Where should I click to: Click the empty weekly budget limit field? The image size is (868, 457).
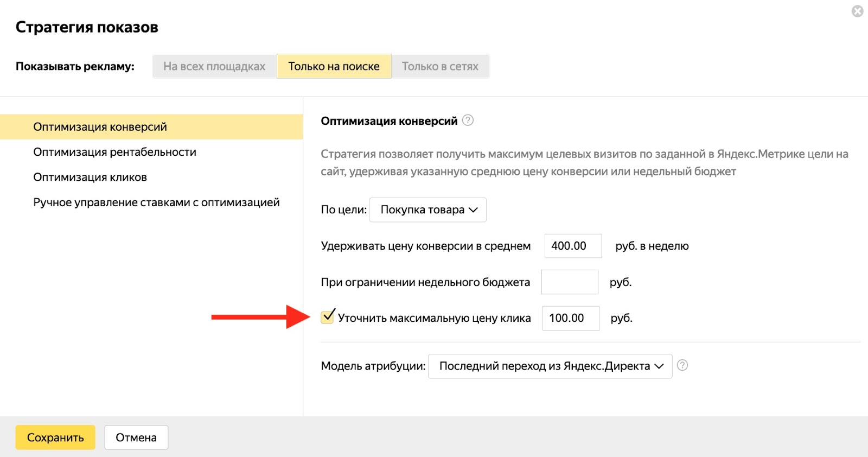[x=570, y=282]
